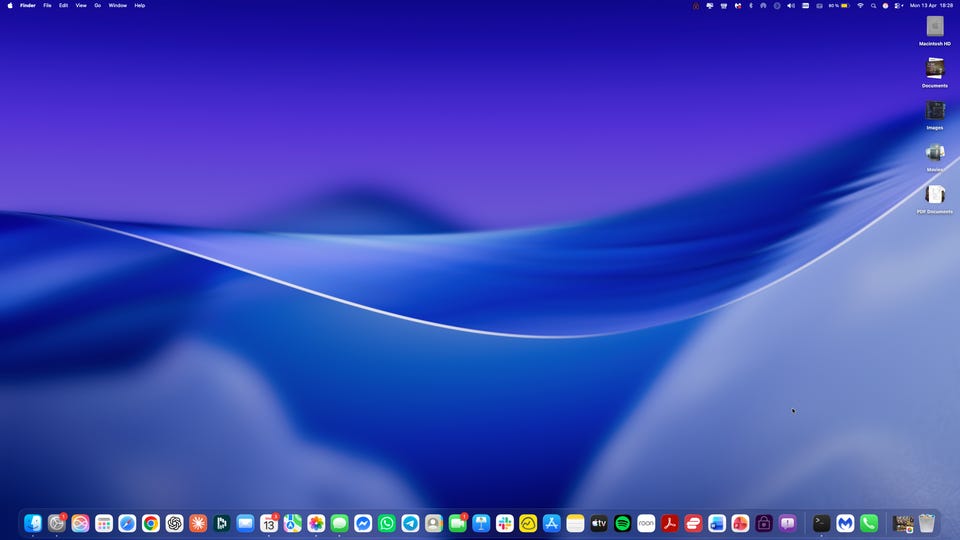The image size is (960, 540).
Task: Launch WhatsApp from the Dock
Action: pyautogui.click(x=387, y=523)
